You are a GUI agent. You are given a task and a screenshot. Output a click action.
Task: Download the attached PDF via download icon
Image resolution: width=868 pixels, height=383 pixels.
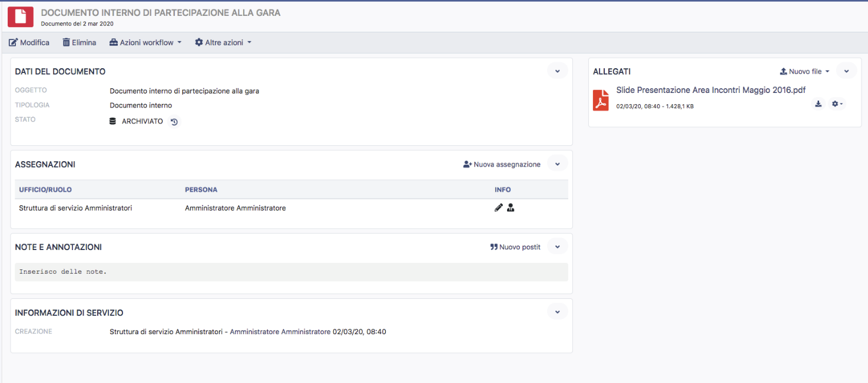(818, 104)
